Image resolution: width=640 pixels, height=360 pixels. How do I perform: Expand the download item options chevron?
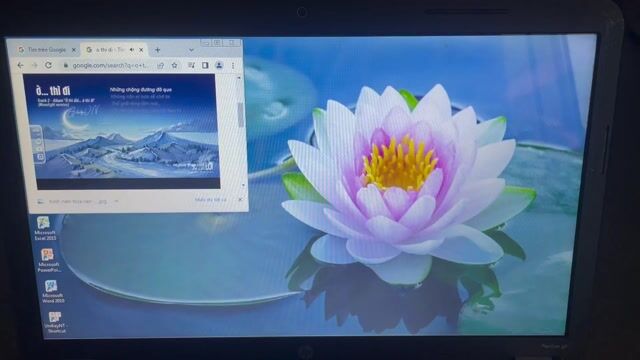(116, 201)
